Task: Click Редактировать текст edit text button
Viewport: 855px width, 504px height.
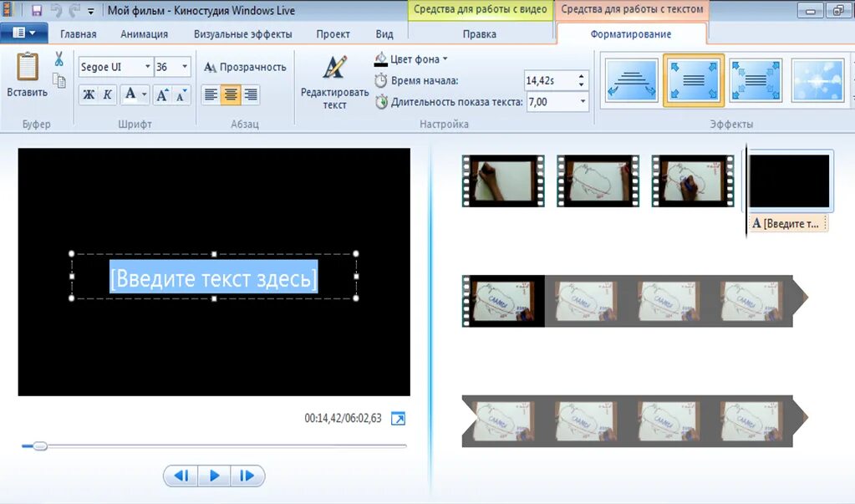Action: pos(334,82)
